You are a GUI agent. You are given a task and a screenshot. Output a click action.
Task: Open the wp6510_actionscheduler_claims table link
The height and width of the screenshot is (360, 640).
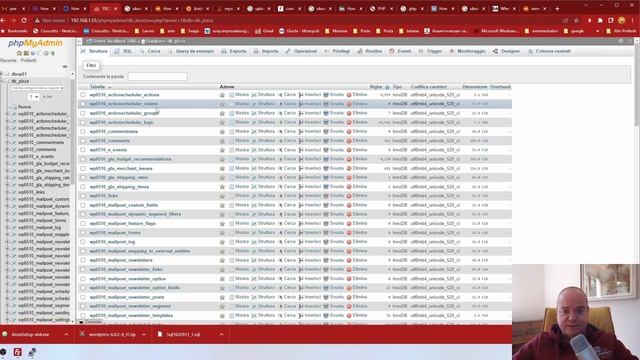[123, 104]
